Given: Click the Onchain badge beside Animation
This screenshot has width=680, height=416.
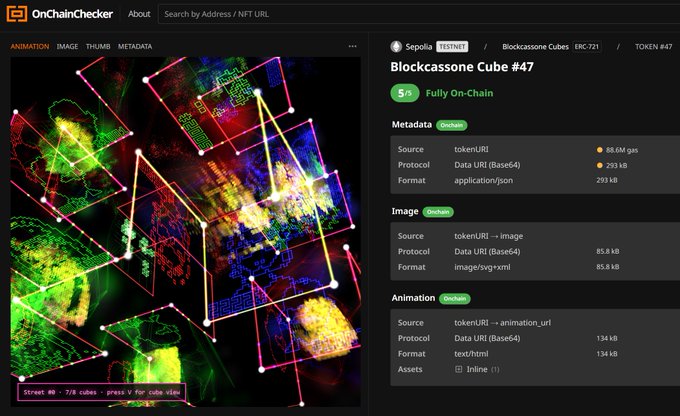Looking at the screenshot, I should [454, 298].
